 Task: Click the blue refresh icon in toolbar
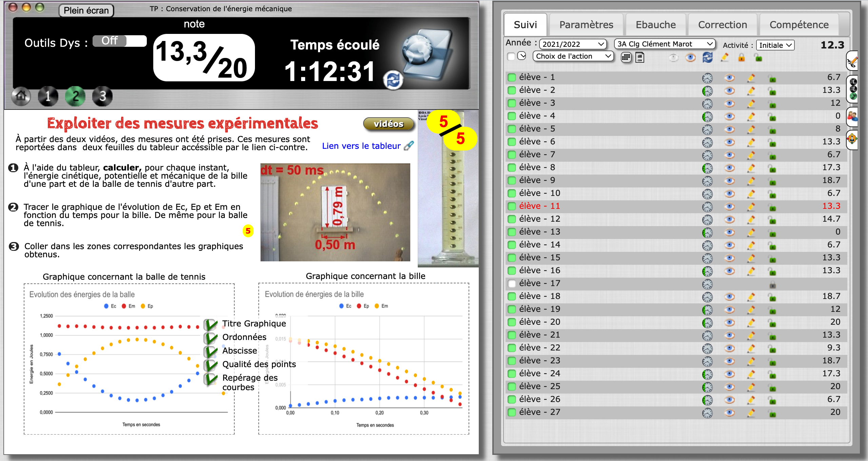pos(707,57)
